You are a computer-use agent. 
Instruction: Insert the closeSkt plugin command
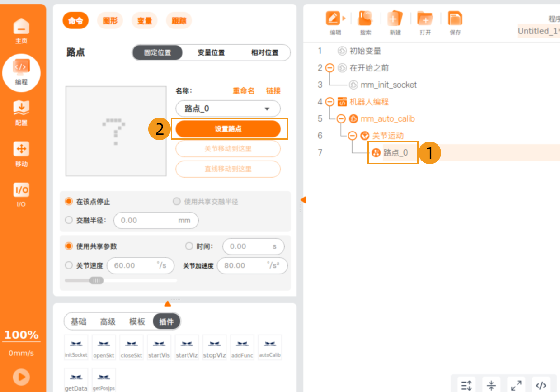click(131, 347)
